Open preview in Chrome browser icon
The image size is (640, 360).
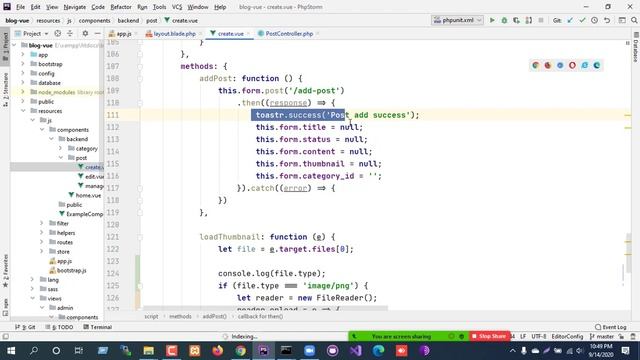[x=536, y=65]
